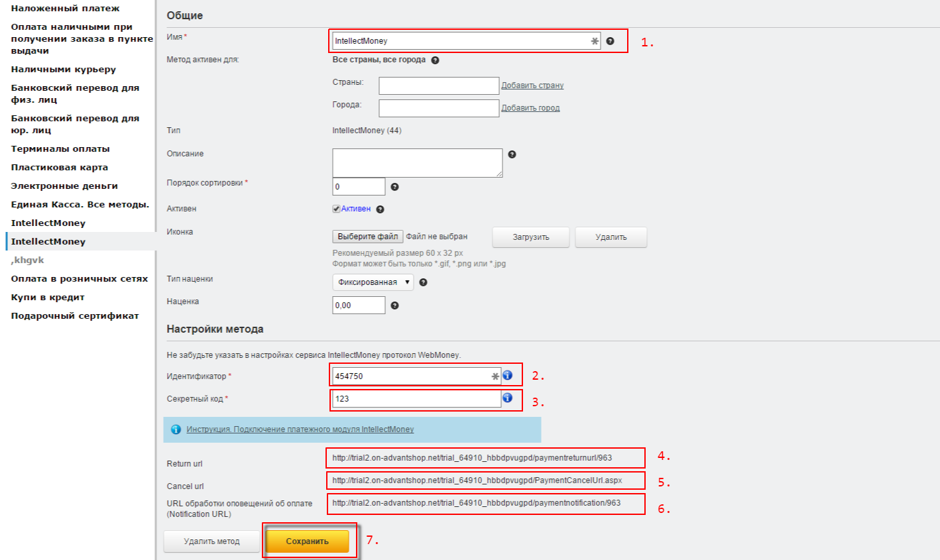Click help icon next to Активен checkbox
This screenshot has height=560, width=940.
pos(380,209)
